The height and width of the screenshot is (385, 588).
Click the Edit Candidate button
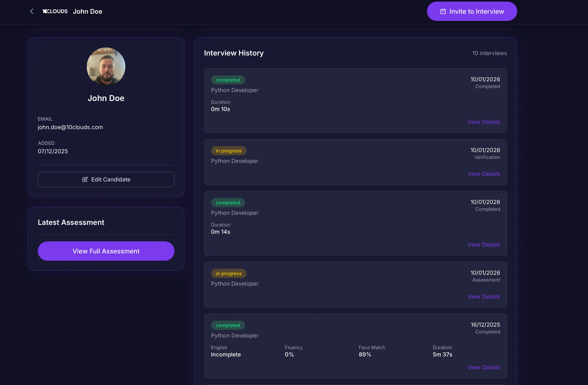tap(106, 180)
